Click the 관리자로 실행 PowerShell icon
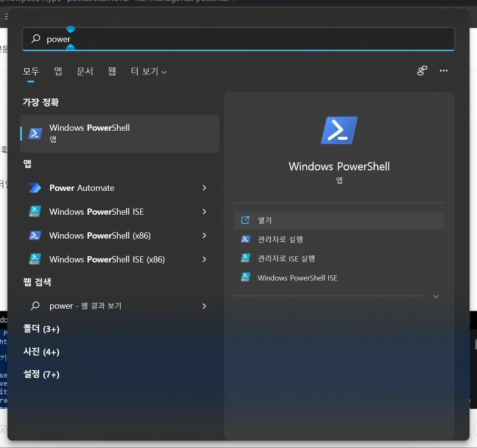This screenshot has width=477, height=448. (x=246, y=239)
